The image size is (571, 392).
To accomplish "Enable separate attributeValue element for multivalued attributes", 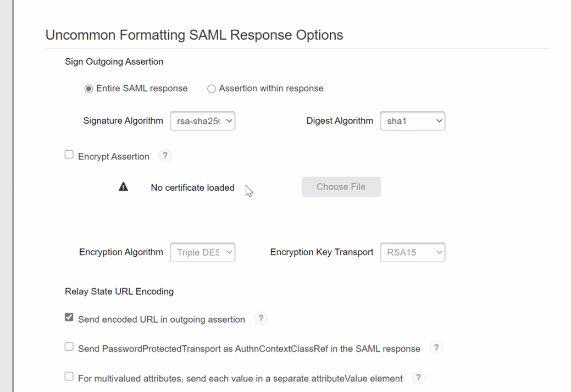I will point(69,376).
